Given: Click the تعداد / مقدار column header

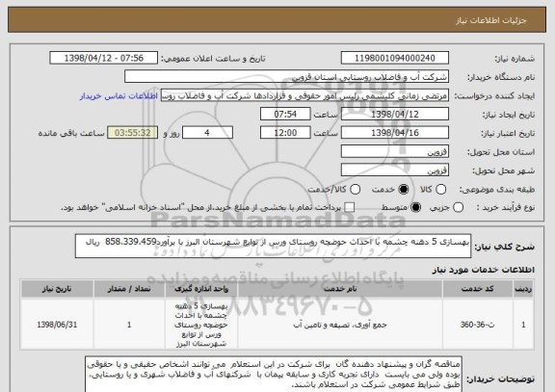Looking at the screenshot, I should [x=129, y=289].
